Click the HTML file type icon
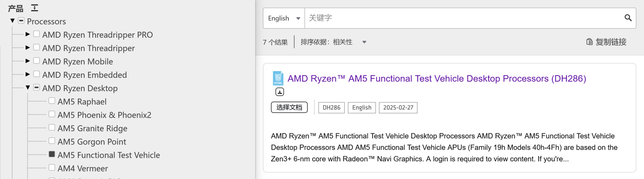This screenshot has height=179, width=644. click(278, 78)
